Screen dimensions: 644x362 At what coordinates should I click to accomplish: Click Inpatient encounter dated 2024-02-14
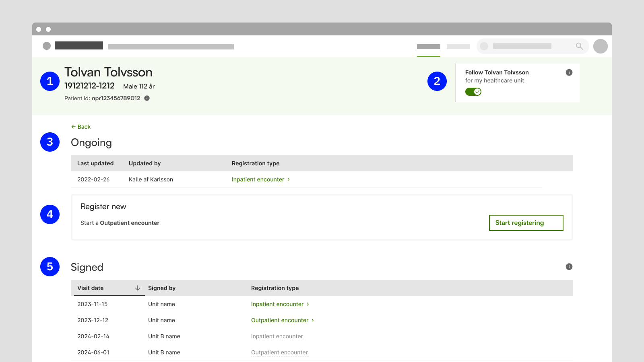click(x=277, y=337)
